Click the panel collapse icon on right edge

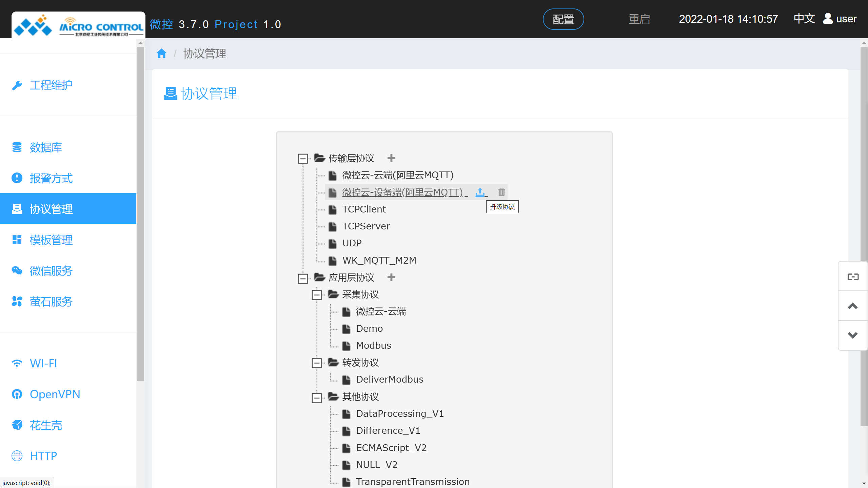[x=852, y=276]
